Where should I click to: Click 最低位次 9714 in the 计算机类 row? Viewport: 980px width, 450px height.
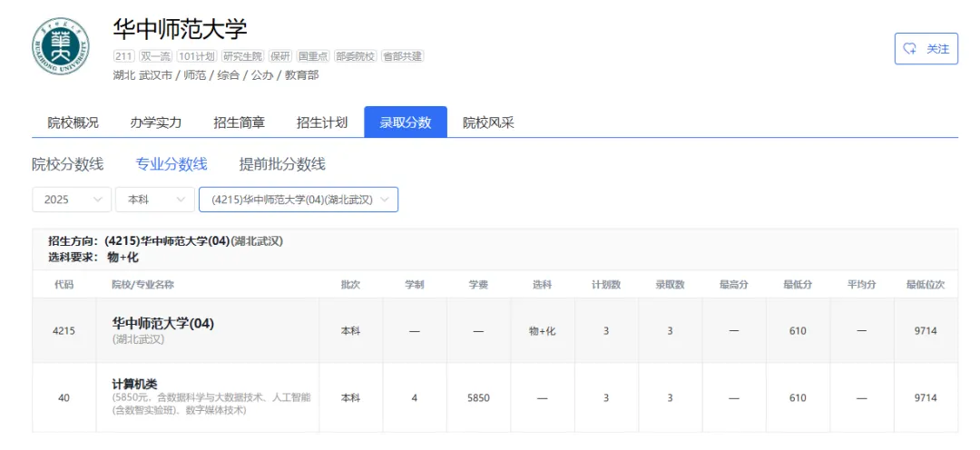pos(926,397)
